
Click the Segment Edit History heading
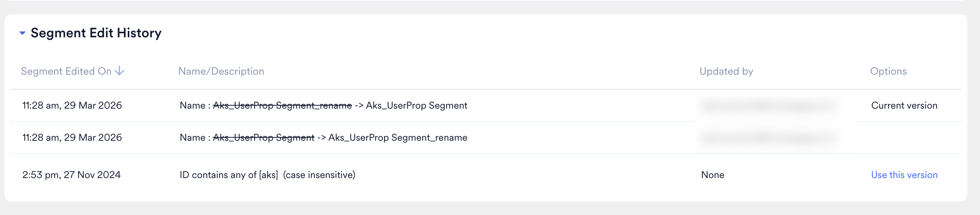click(96, 33)
